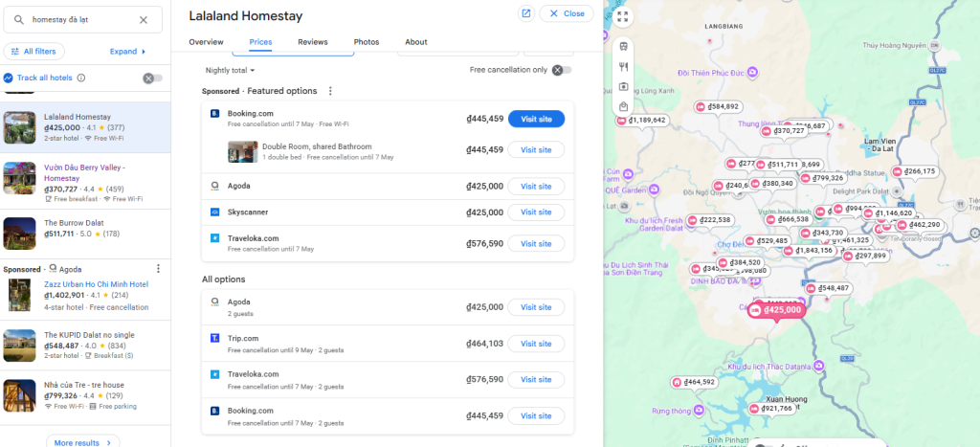The height and width of the screenshot is (447, 980).
Task: Toggle Free cancellation only switch
Action: click(561, 70)
